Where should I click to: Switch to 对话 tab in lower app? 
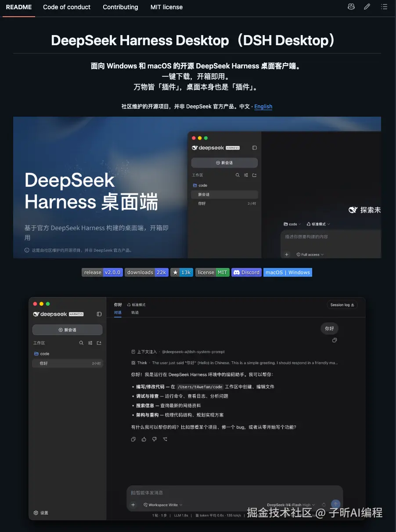pos(118,313)
